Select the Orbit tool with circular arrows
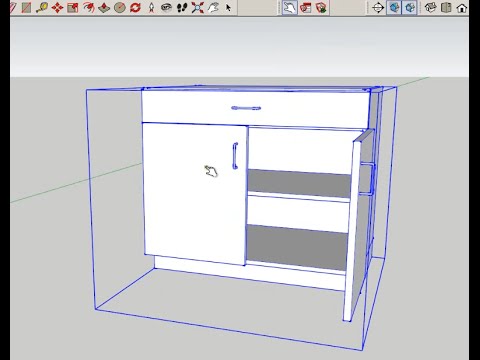 [135, 7]
